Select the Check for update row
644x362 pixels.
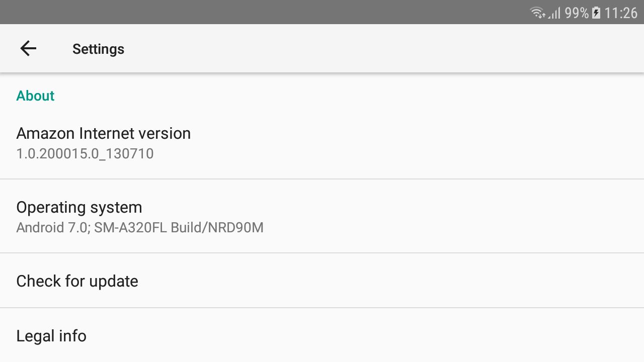(x=322, y=281)
